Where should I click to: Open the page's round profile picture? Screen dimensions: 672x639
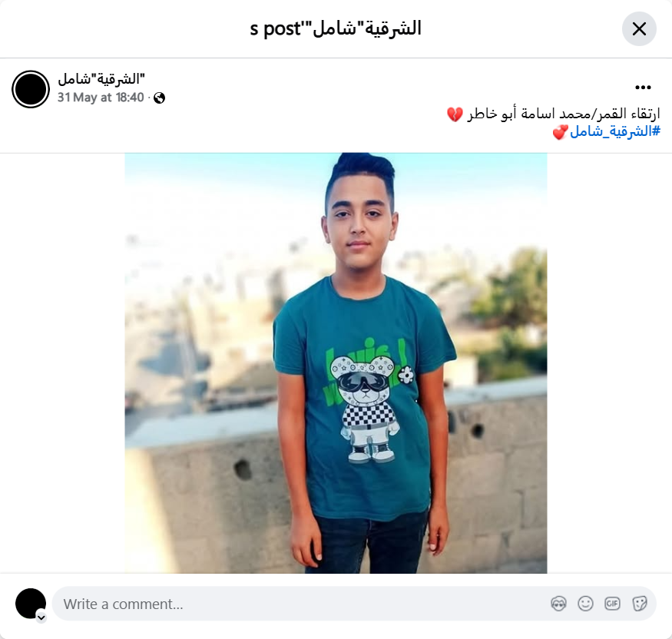[x=31, y=89]
